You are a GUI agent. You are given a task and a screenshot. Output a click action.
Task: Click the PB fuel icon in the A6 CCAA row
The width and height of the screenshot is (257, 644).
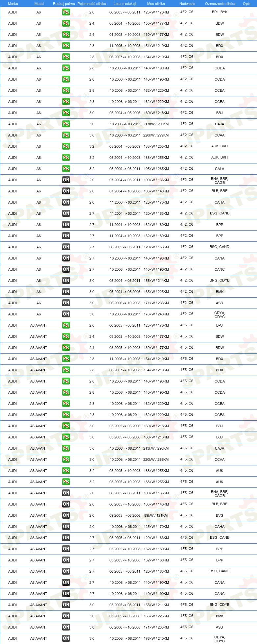[66, 135]
